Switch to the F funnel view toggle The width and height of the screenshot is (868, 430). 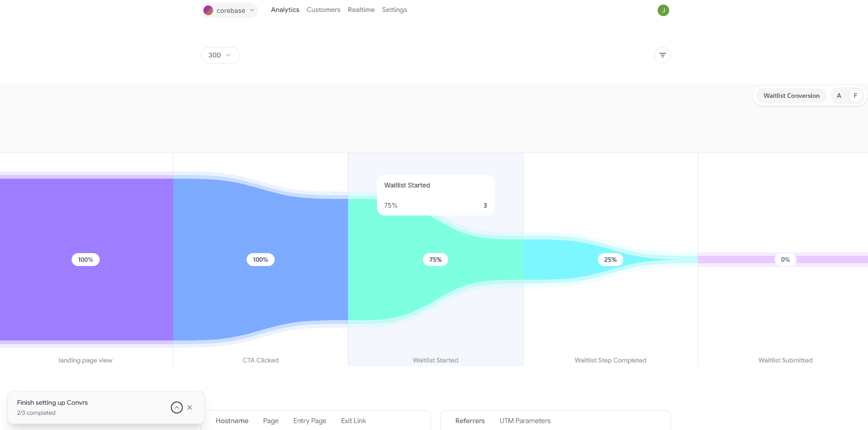(855, 96)
